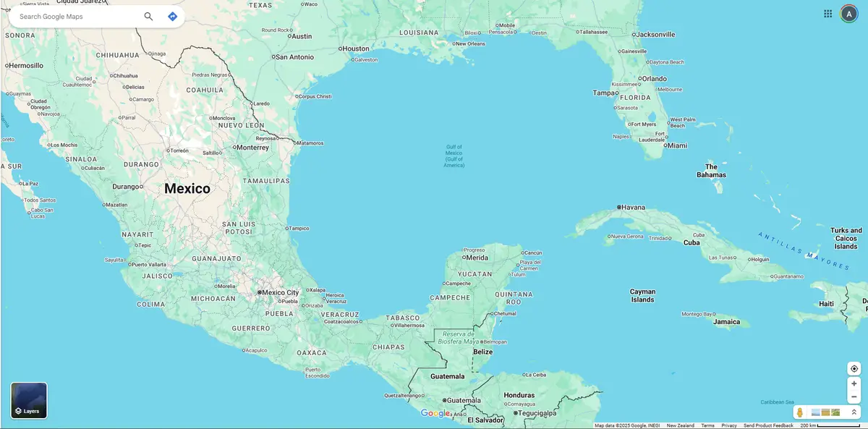Screen dimensions: 868x429
Task: Click the Chihuahua city label
Action: [x=125, y=75]
